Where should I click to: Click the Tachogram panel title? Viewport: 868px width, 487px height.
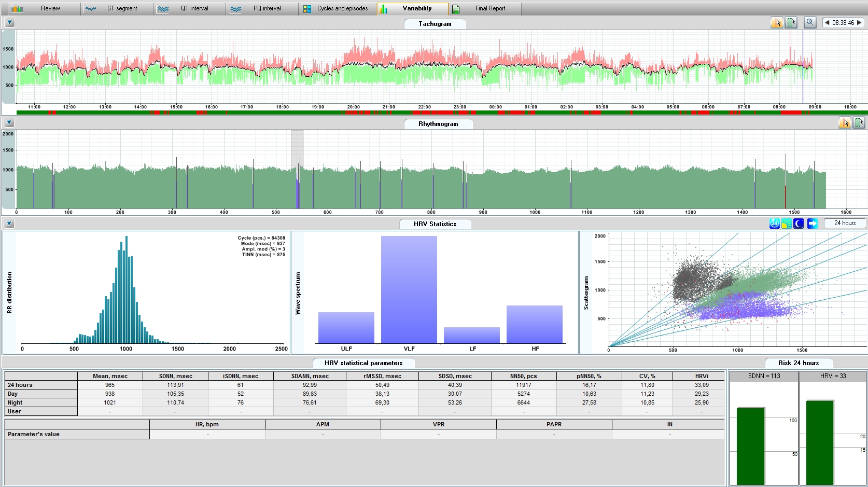435,24
